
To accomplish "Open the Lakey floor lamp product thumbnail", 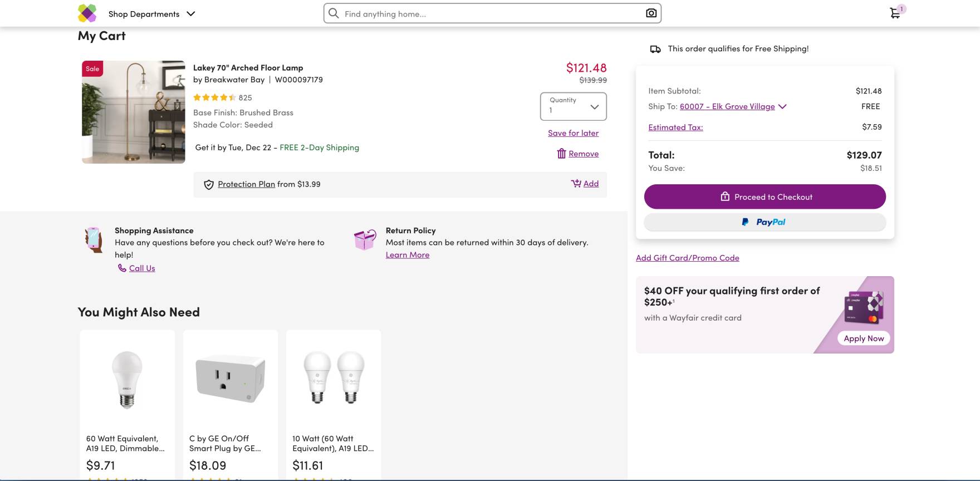I will (x=134, y=112).
